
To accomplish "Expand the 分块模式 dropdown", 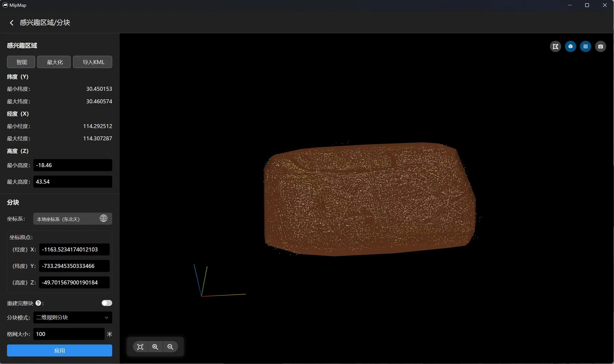I will point(73,317).
